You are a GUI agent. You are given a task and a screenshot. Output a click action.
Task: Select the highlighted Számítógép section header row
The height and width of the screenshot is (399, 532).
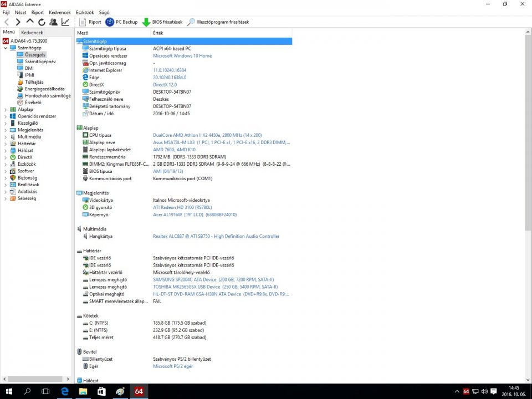(x=184, y=42)
